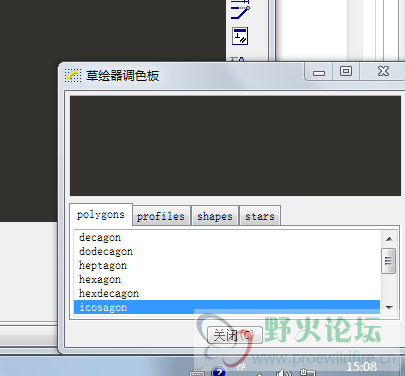Image resolution: width=405 pixels, height=376 pixels.
Task: Click the 关闭 close button
Action: (x=235, y=335)
